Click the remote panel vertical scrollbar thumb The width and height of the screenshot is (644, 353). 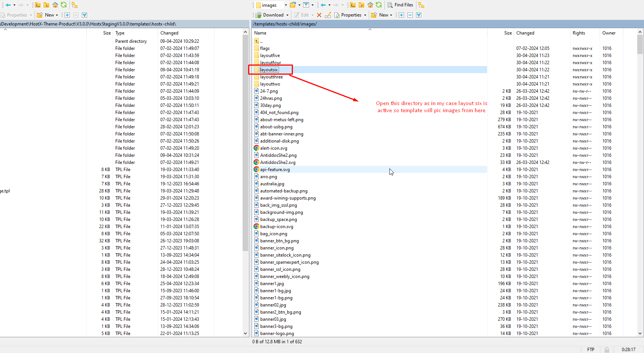coord(640,45)
